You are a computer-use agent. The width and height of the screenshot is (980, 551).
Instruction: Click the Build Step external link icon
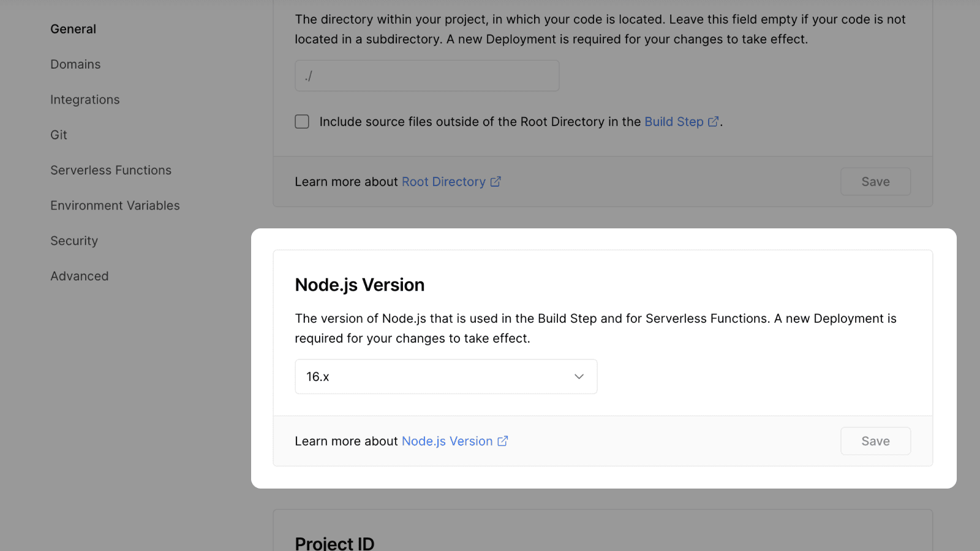click(x=713, y=121)
